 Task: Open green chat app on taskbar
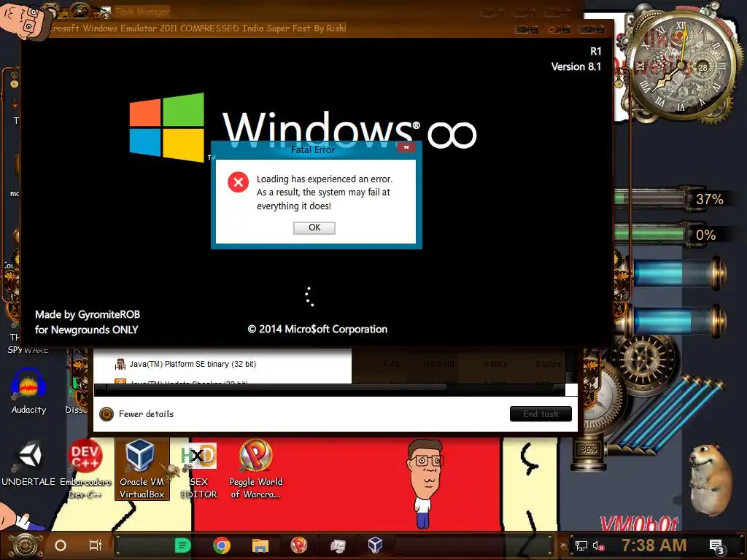182,545
